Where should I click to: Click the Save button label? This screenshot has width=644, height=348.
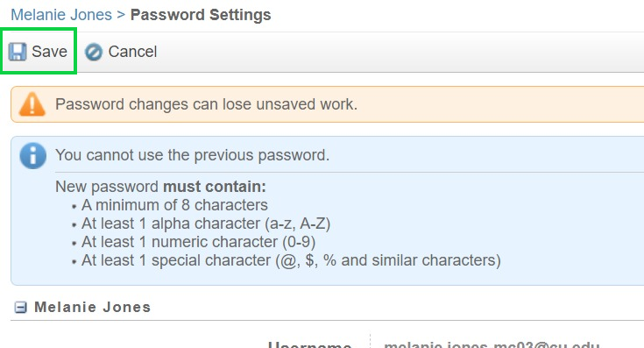49,52
